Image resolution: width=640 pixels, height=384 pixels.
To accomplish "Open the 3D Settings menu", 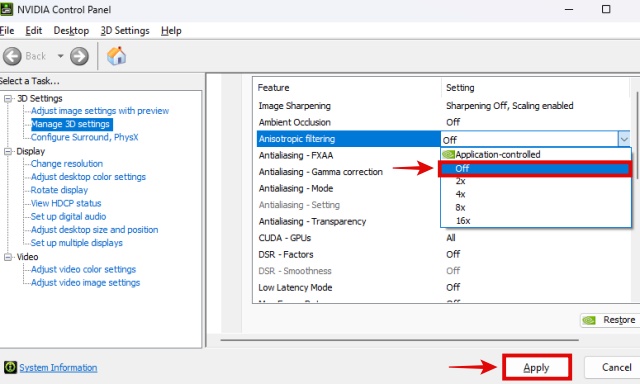I will click(x=125, y=31).
